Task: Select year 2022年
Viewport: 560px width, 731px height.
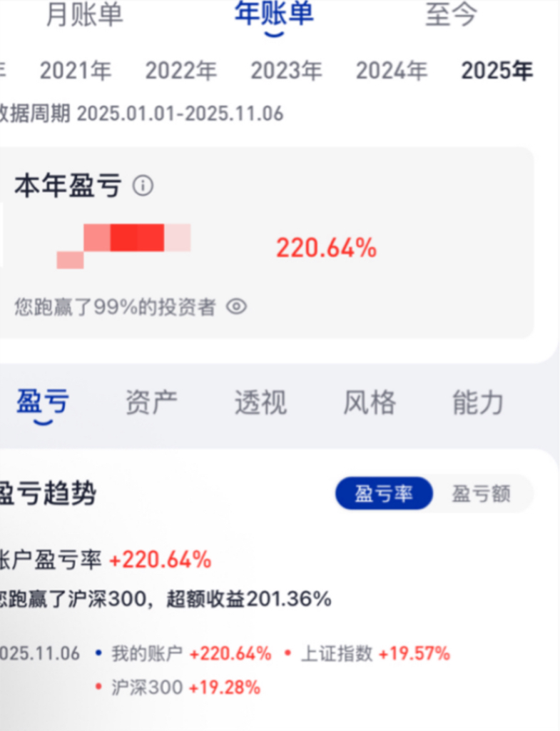Action: coord(181,71)
